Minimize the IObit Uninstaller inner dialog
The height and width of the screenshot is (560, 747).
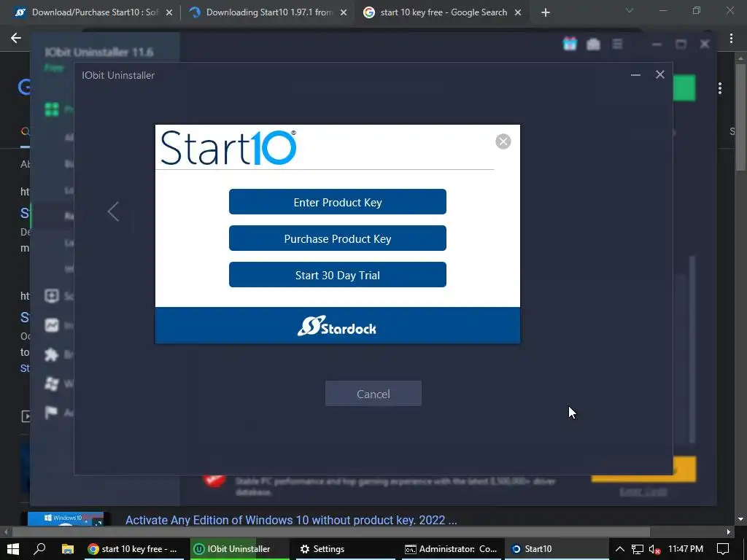click(x=635, y=75)
